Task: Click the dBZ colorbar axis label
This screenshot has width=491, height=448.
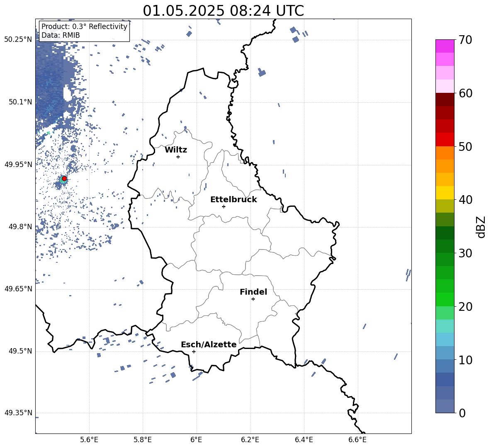Action: coord(481,227)
